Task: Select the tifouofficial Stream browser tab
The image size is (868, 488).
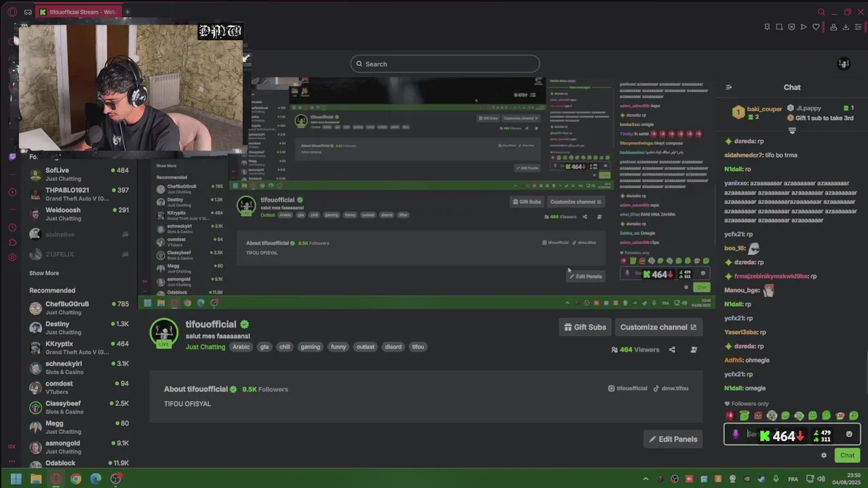Action: (x=78, y=12)
